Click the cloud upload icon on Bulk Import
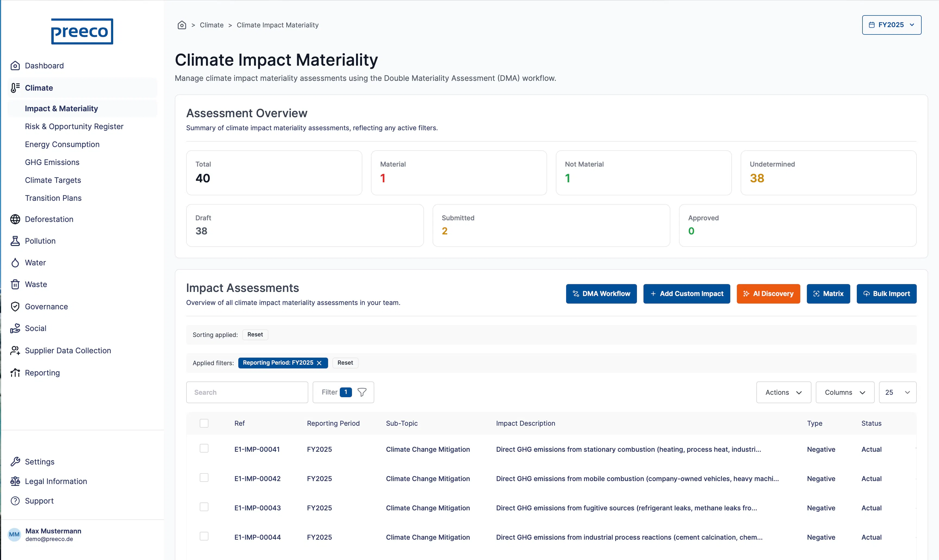This screenshot has height=560, width=939. 867,294
